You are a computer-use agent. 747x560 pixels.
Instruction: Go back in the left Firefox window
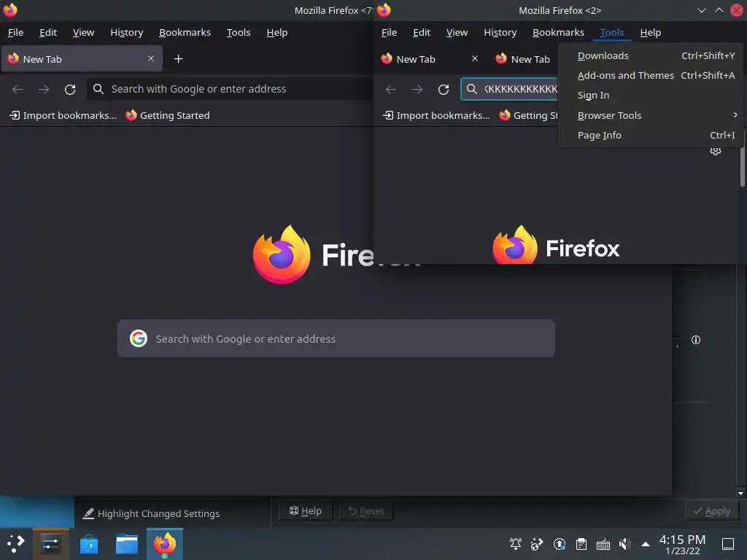tap(18, 89)
